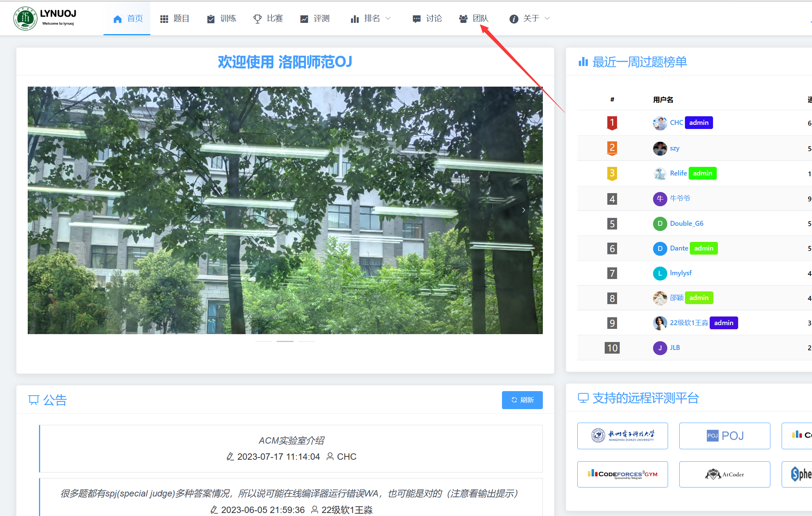Expand the 排名 dropdown menu
Viewport: 812px width, 516px height.
pos(388,18)
